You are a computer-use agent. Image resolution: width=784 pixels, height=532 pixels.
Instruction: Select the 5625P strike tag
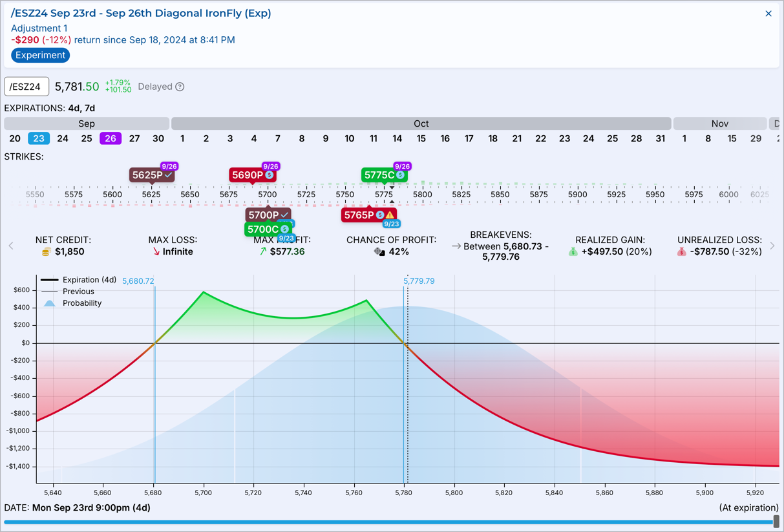pyautogui.click(x=152, y=175)
